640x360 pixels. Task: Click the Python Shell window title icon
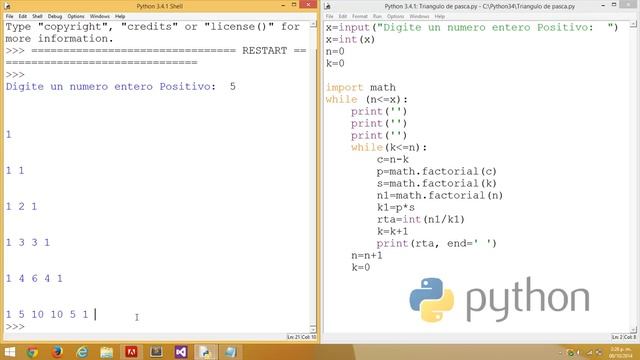pyautogui.click(x=7, y=6)
